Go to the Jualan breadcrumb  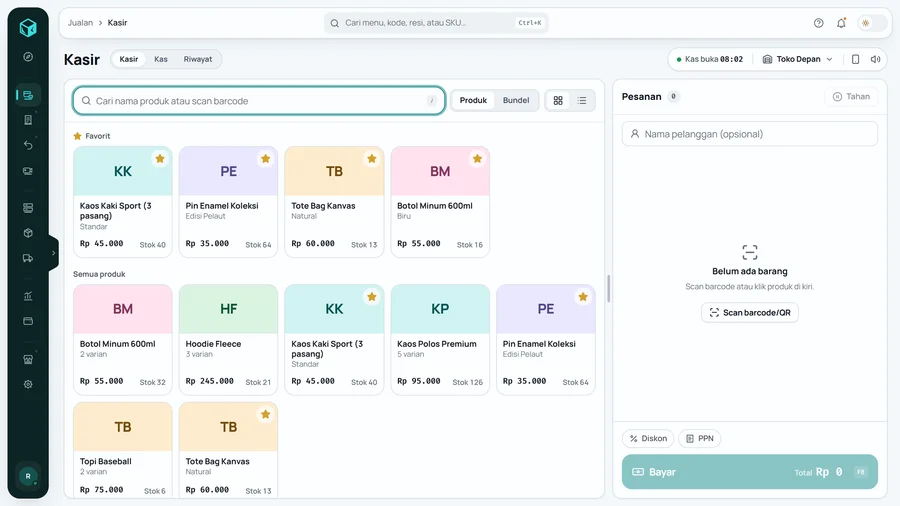point(80,23)
